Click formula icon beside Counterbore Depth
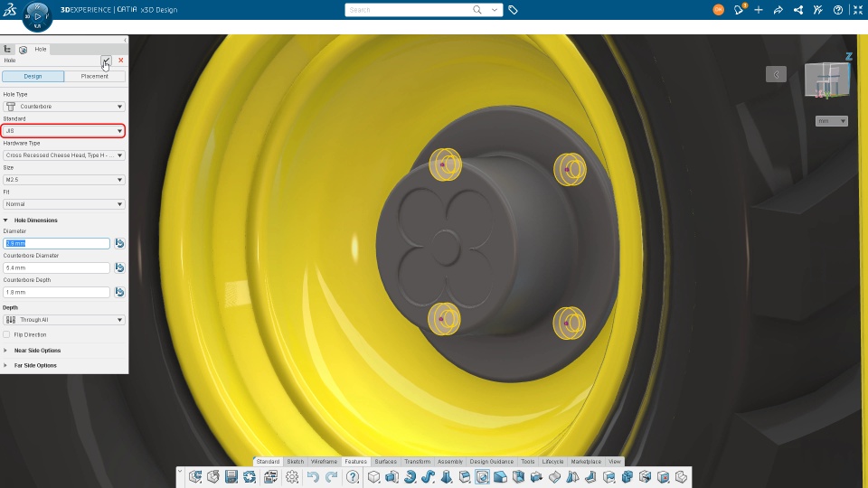 click(119, 292)
